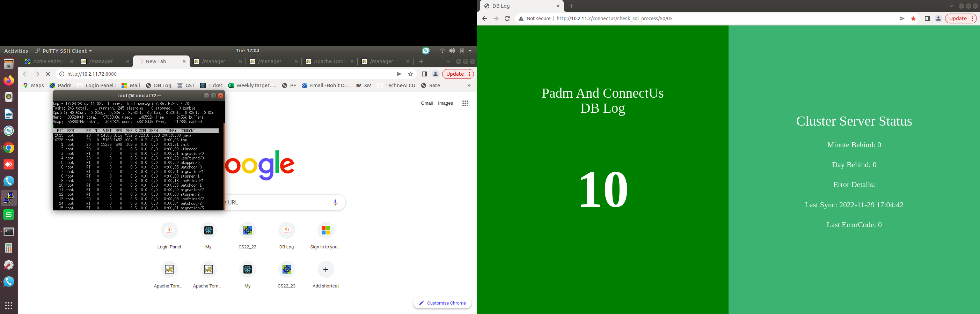Click Update button in DB Log window
Image resolution: width=980 pixels, height=314 pixels.
pos(960,18)
